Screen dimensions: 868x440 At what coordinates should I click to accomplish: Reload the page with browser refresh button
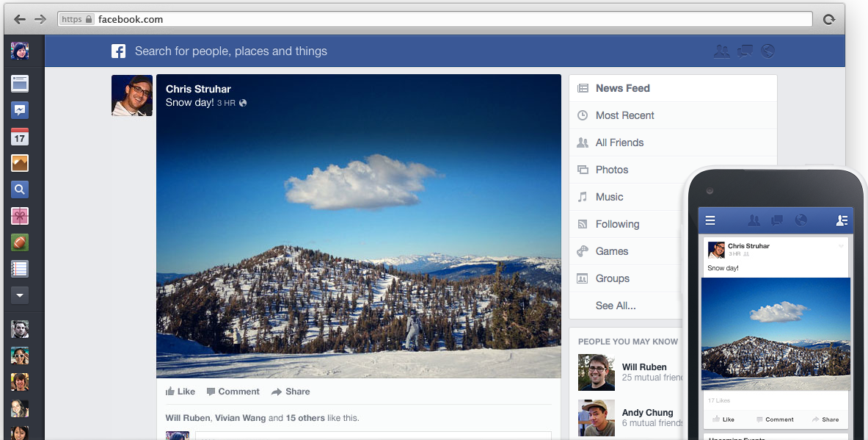click(x=829, y=20)
